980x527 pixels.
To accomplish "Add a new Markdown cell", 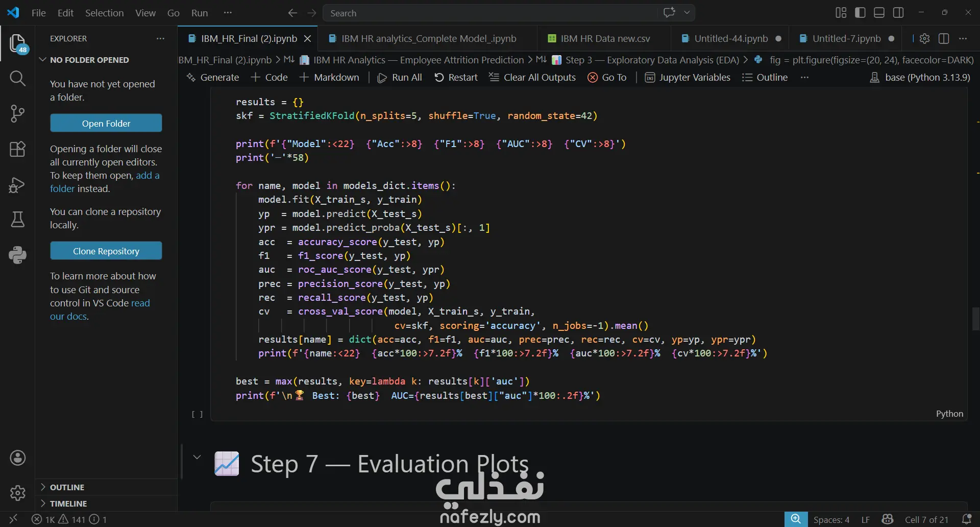I will pos(329,77).
